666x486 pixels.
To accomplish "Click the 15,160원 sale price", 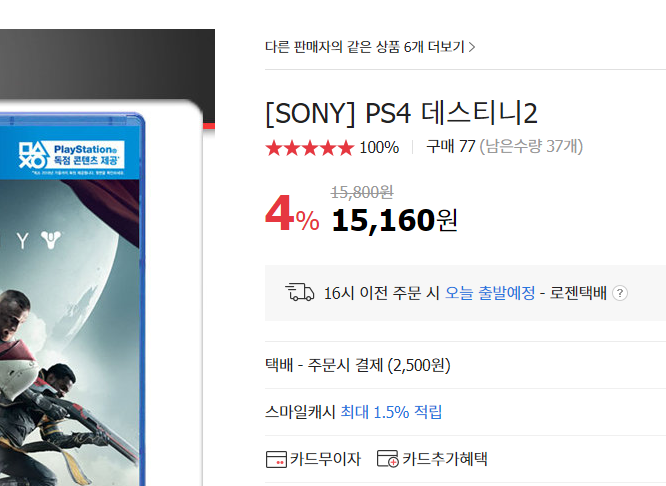I will [395, 220].
